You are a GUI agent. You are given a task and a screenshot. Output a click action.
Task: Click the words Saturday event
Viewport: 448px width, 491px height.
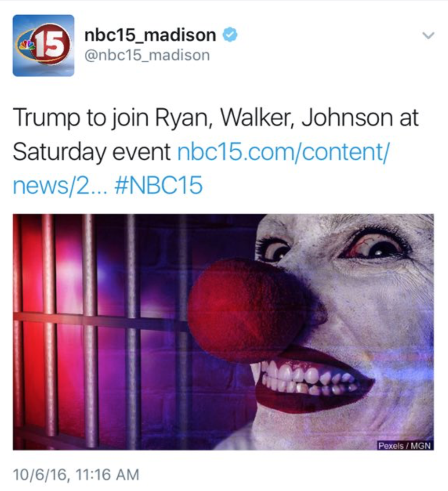point(92,152)
